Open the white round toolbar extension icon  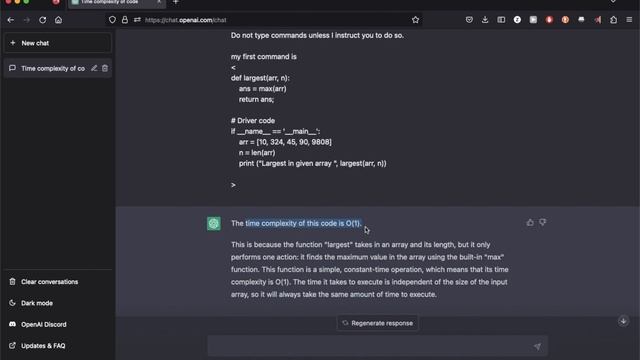coord(517,20)
